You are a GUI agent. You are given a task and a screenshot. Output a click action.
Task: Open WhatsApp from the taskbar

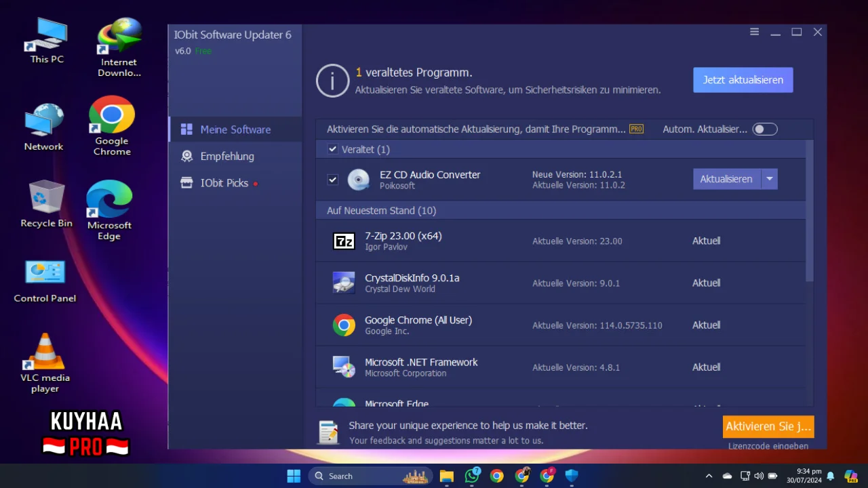point(472,476)
